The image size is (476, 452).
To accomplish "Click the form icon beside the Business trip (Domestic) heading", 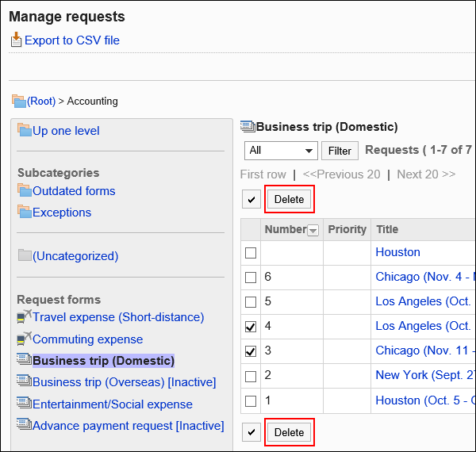I will pos(248,127).
